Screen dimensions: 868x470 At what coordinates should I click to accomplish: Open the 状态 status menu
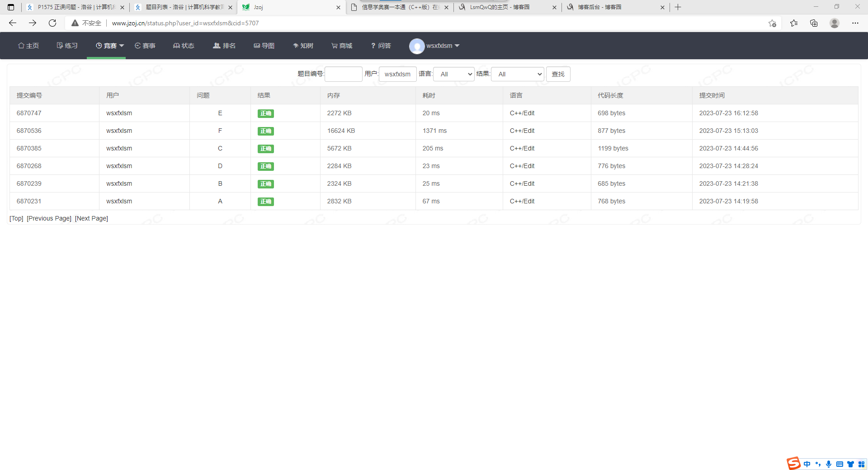click(184, 46)
